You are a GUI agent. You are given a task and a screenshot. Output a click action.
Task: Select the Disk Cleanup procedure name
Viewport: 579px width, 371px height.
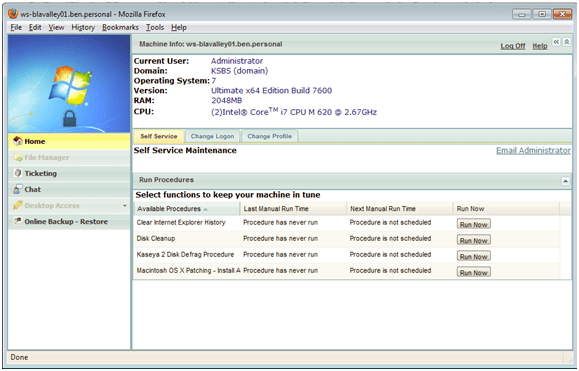[x=156, y=238]
